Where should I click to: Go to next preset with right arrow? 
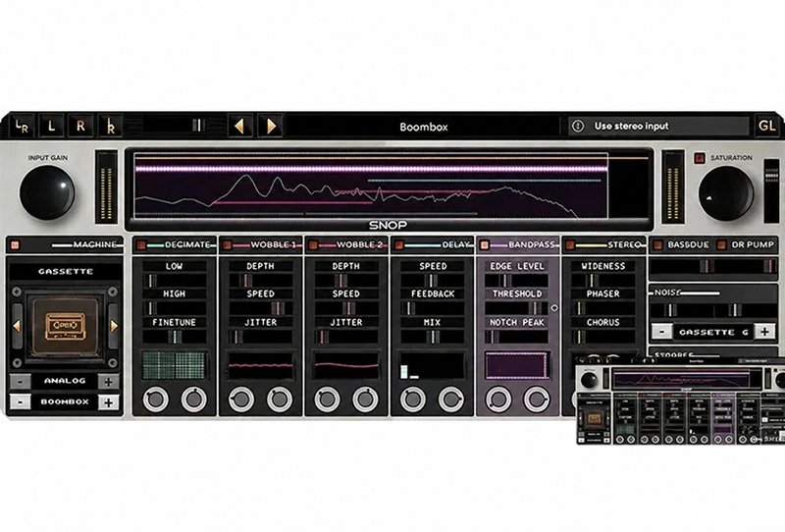[271, 126]
